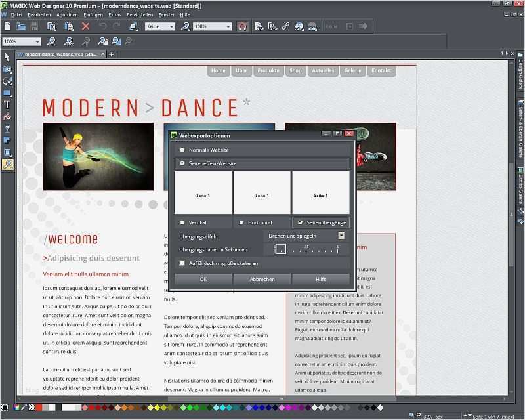The width and height of the screenshot is (525, 420).
Task: Open the Drehen und spiegeln effect dropdown
Action: tap(342, 236)
